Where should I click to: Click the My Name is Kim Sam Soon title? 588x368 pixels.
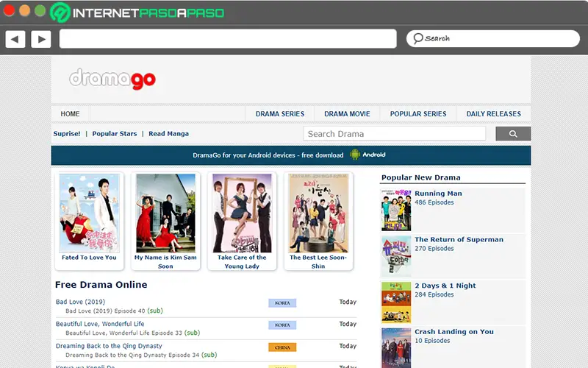[165, 262]
